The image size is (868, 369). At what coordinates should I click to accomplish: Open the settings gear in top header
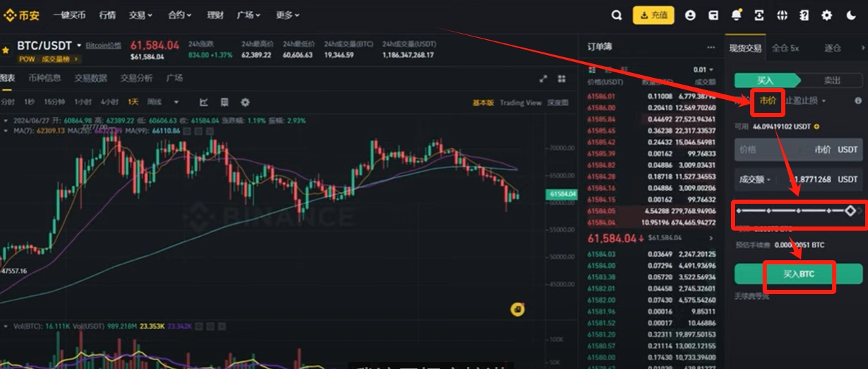827,15
